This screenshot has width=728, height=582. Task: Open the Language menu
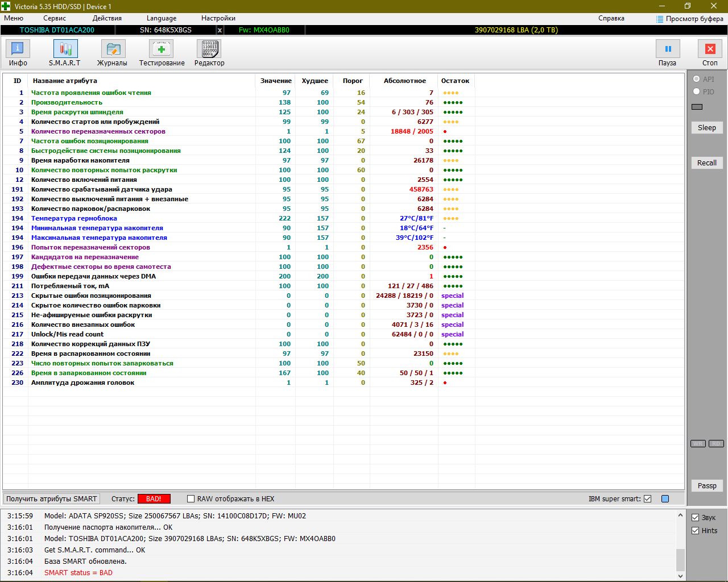pos(162,18)
